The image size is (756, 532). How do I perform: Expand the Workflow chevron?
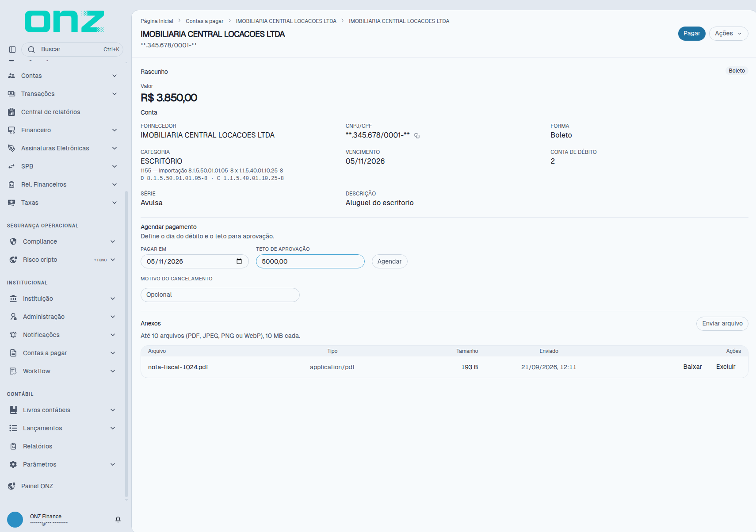113,371
